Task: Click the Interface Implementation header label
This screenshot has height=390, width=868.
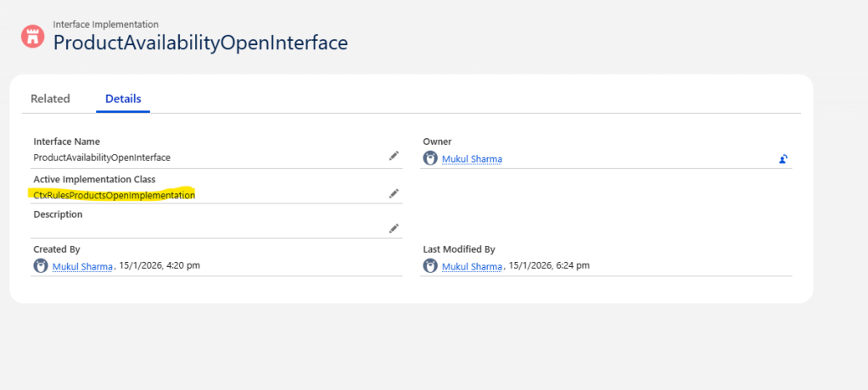Action: [x=105, y=25]
